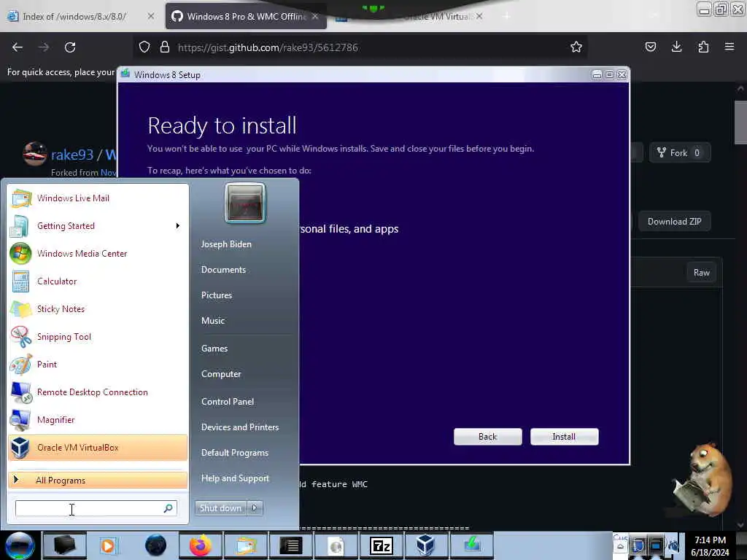
Task: Launch Magnifier
Action: pos(98,419)
